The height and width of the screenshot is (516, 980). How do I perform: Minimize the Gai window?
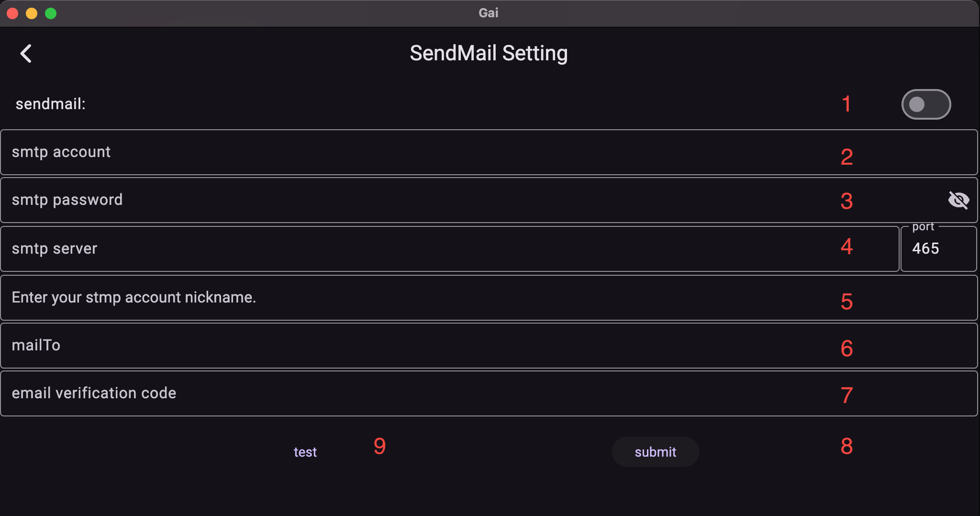click(32, 13)
